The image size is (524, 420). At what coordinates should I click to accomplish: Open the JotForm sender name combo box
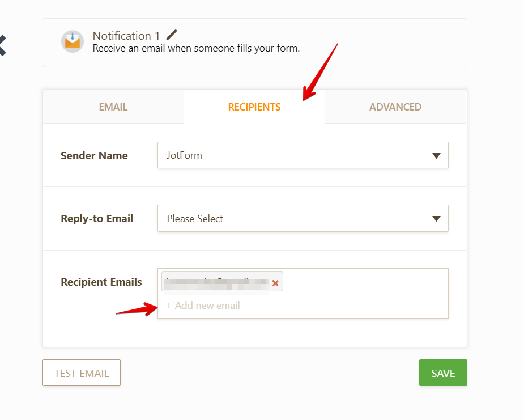(x=291, y=155)
